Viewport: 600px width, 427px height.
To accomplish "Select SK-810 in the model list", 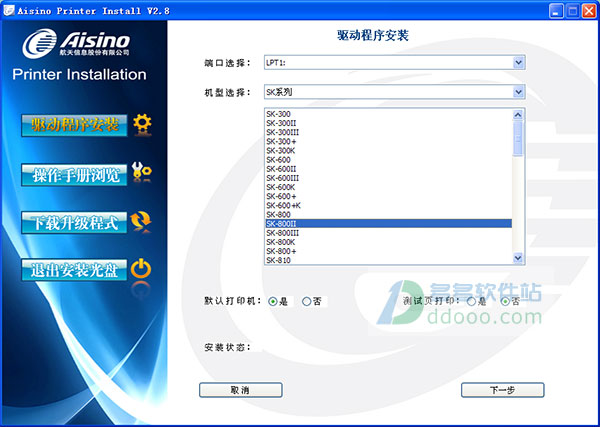I will (388, 260).
